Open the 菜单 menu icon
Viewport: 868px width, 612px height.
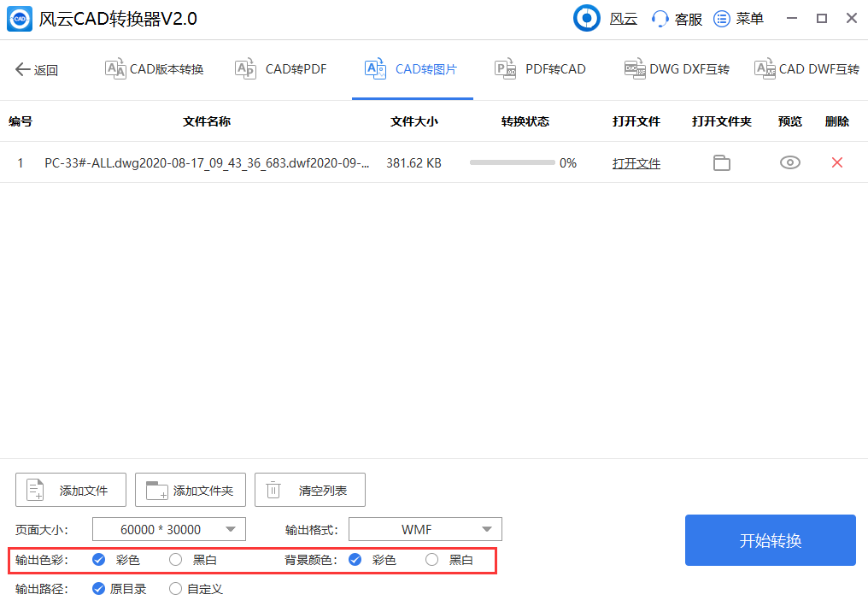(722, 18)
